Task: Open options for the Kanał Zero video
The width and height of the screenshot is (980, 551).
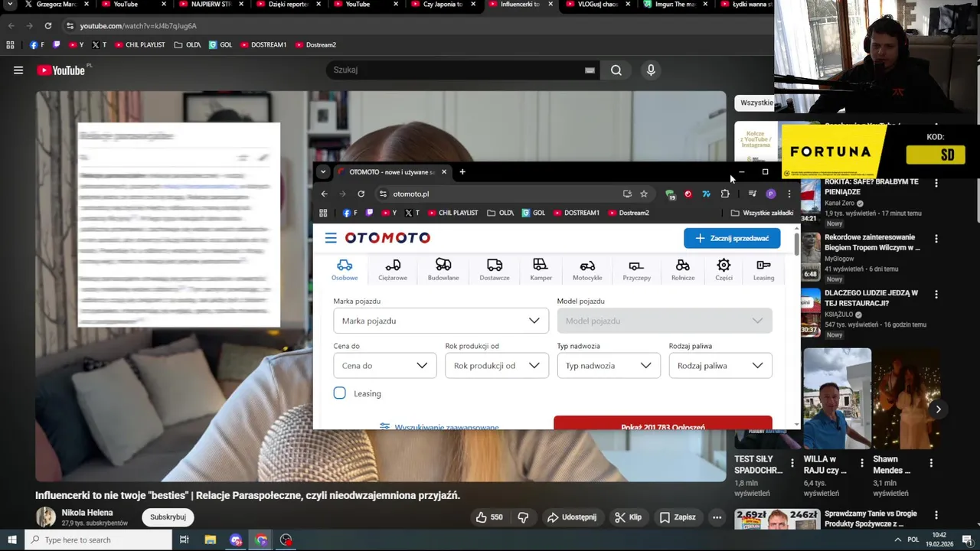Action: pyautogui.click(x=936, y=182)
